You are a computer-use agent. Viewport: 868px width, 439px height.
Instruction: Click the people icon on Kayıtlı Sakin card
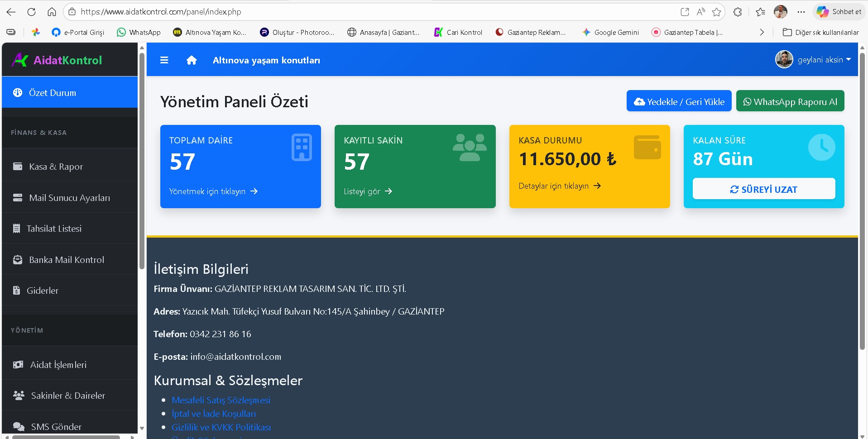tap(470, 148)
